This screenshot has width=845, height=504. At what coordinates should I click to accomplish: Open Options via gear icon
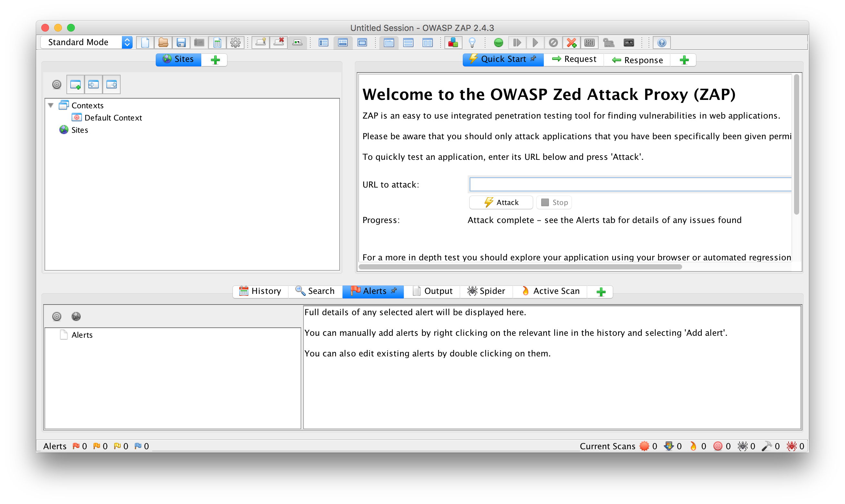tap(235, 43)
